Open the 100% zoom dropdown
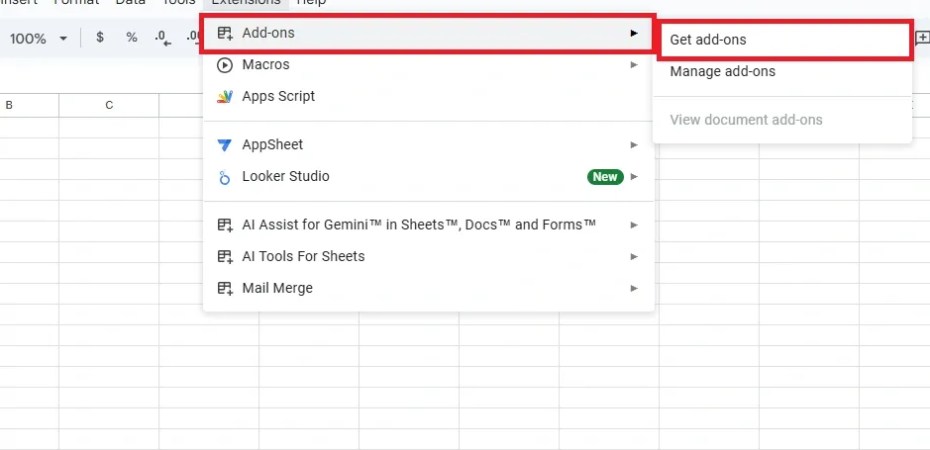The image size is (930, 450). coord(38,38)
